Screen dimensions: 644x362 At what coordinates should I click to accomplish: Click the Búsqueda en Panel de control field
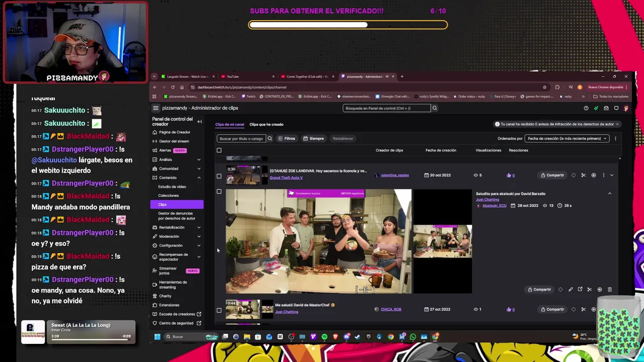(x=386, y=108)
